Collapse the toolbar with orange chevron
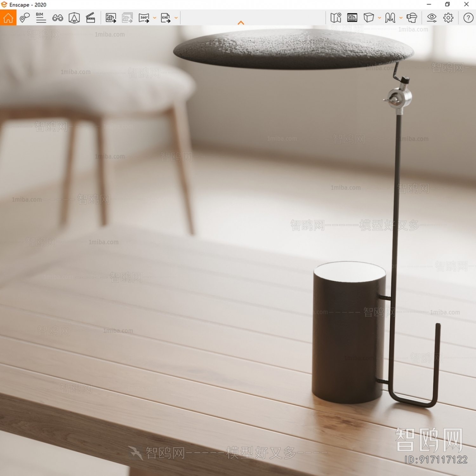 point(241,23)
